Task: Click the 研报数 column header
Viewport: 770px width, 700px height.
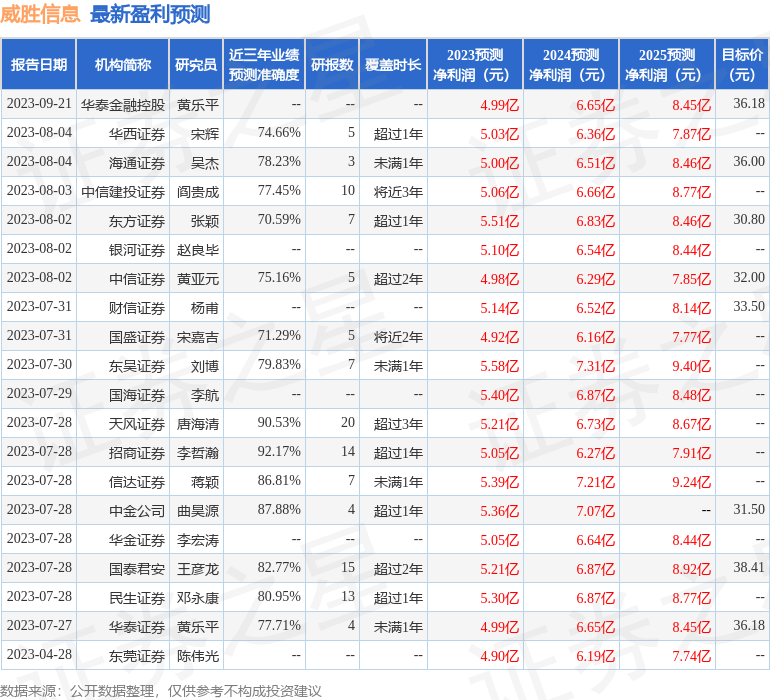Action: click(332, 64)
